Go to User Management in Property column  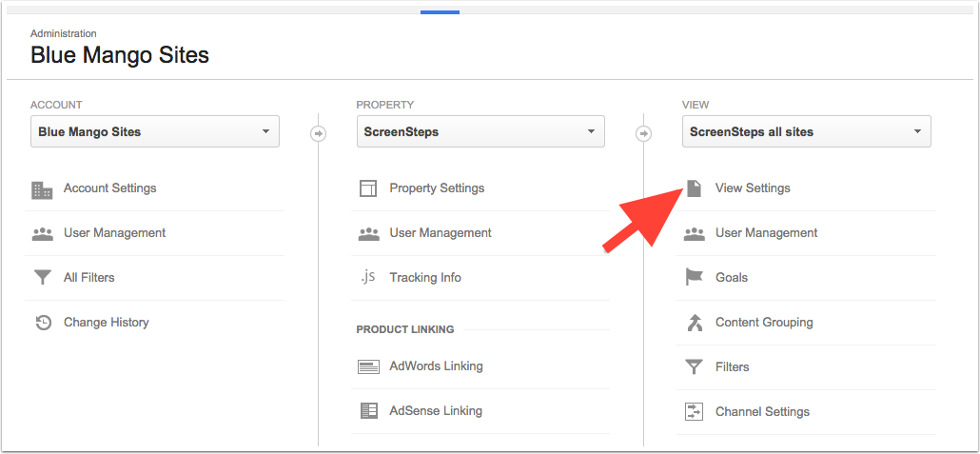coord(440,233)
